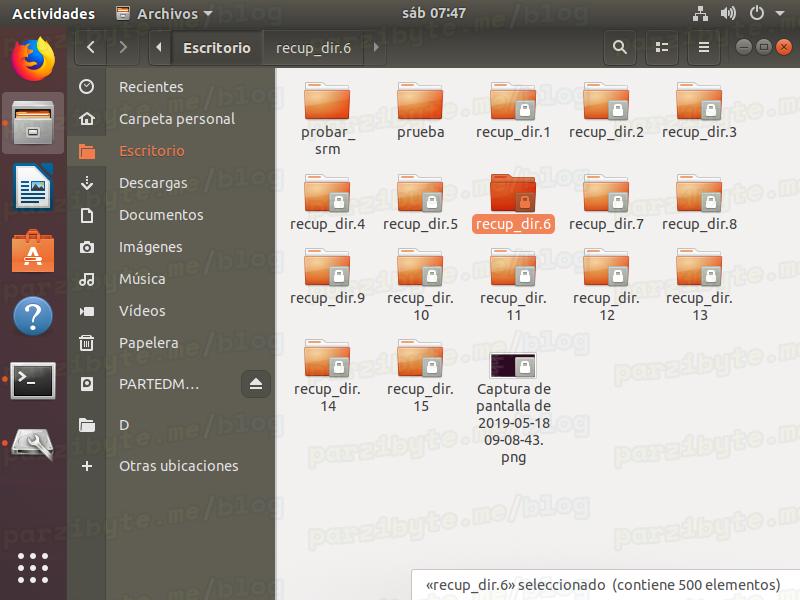Show all applications grid
This screenshot has height=600, width=800.
(x=33, y=567)
